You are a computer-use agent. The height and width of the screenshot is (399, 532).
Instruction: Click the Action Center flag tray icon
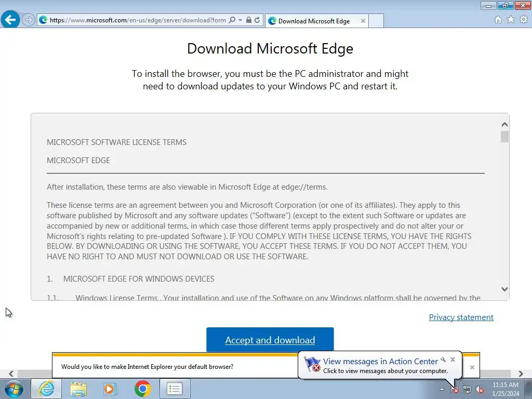click(455, 390)
